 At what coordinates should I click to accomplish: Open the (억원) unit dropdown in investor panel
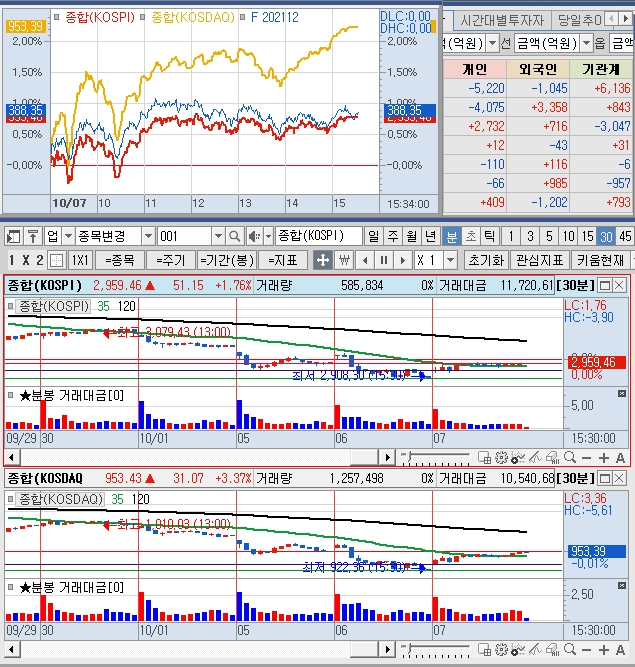[492, 43]
